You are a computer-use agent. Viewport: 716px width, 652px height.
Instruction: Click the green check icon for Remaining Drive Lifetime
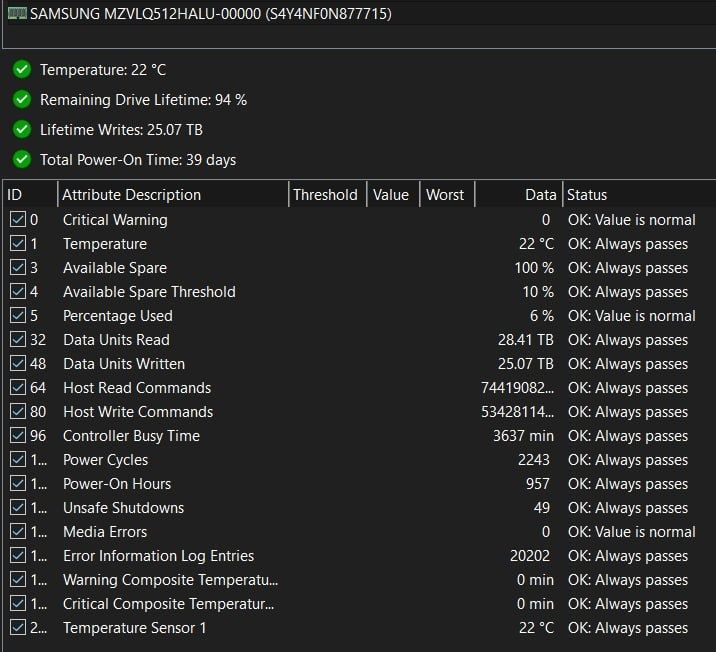(x=21, y=100)
